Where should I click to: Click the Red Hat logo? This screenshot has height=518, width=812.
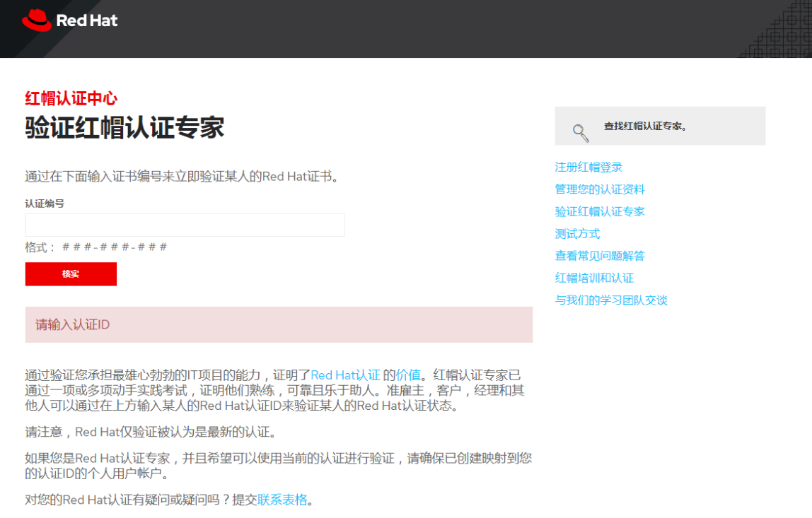(x=69, y=20)
